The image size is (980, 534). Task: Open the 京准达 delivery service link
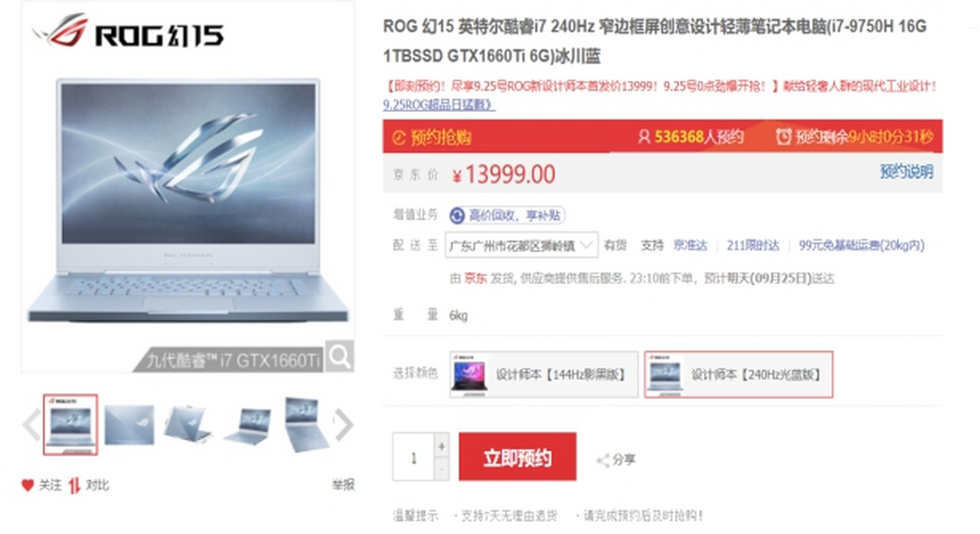coord(690,245)
